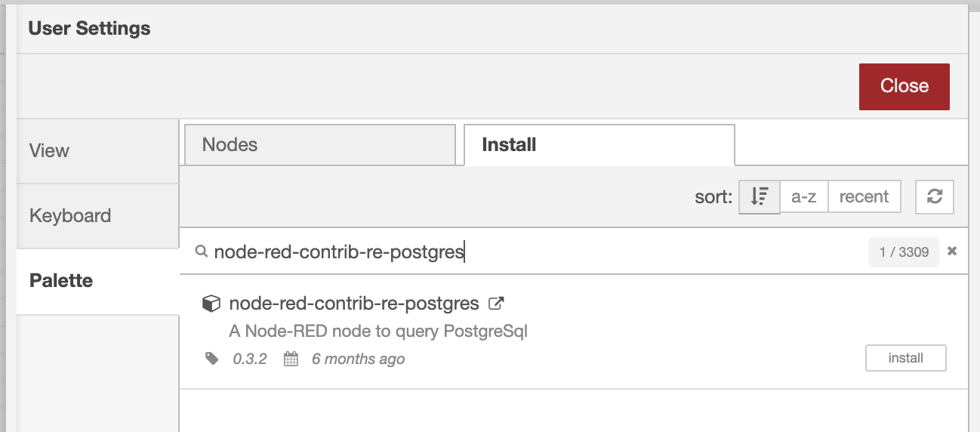Clear the search with the x icon
The height and width of the screenshot is (432, 980).
point(952,251)
